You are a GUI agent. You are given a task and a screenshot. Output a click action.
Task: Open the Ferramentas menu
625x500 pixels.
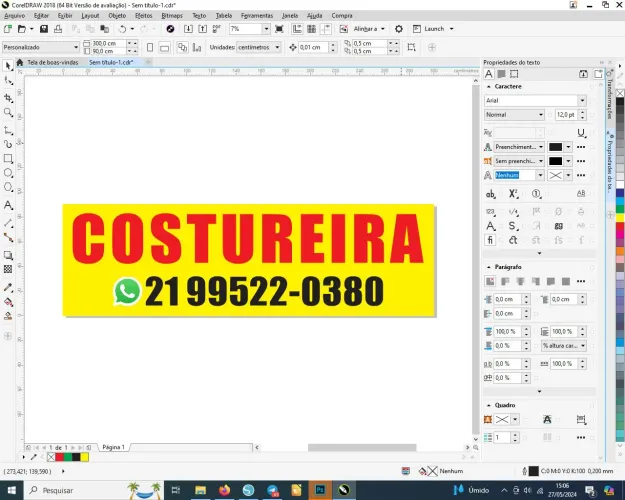pyautogui.click(x=257, y=16)
